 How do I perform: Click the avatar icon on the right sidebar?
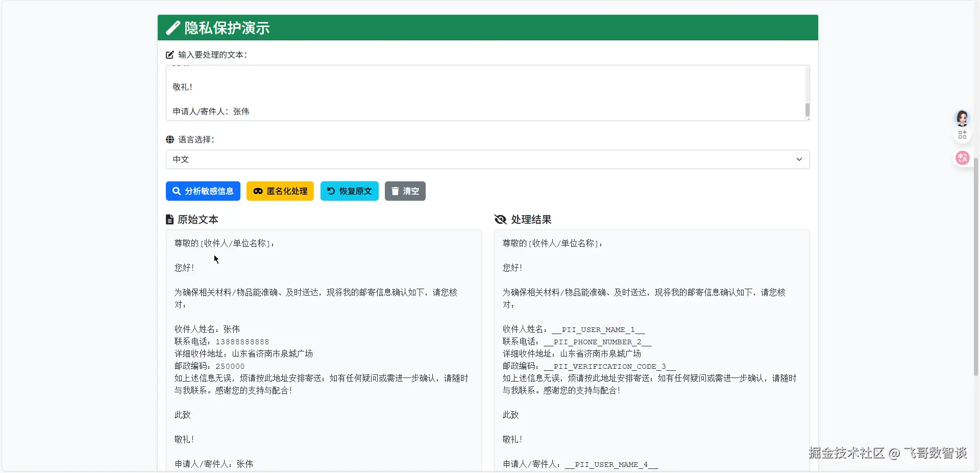(x=962, y=118)
